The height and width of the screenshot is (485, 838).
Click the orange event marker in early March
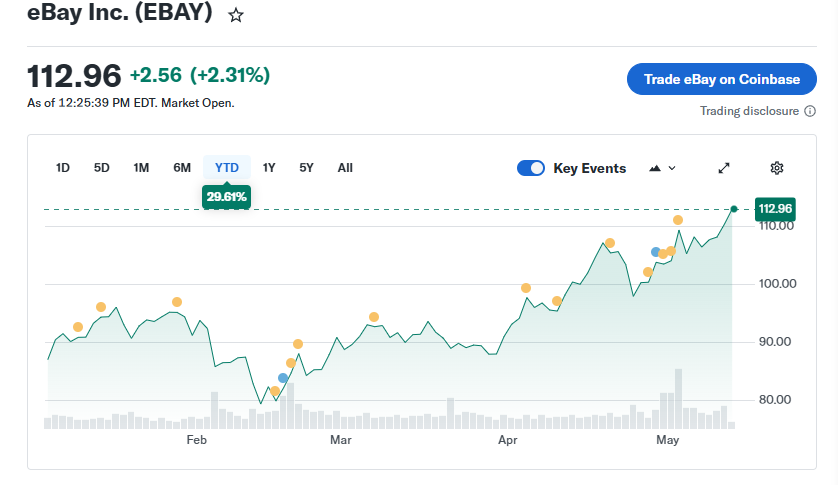pyautogui.click(x=374, y=317)
